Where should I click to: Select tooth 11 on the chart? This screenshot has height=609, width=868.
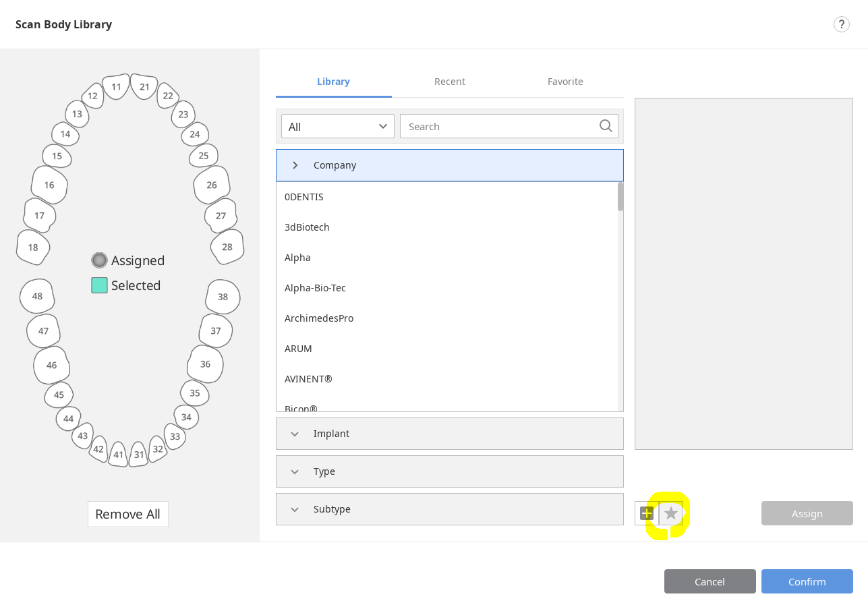[x=117, y=86]
